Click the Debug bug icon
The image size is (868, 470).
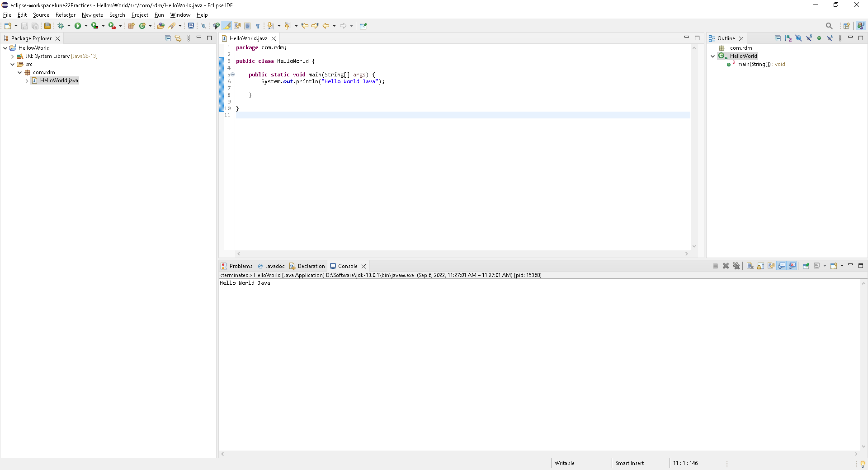coord(61,26)
